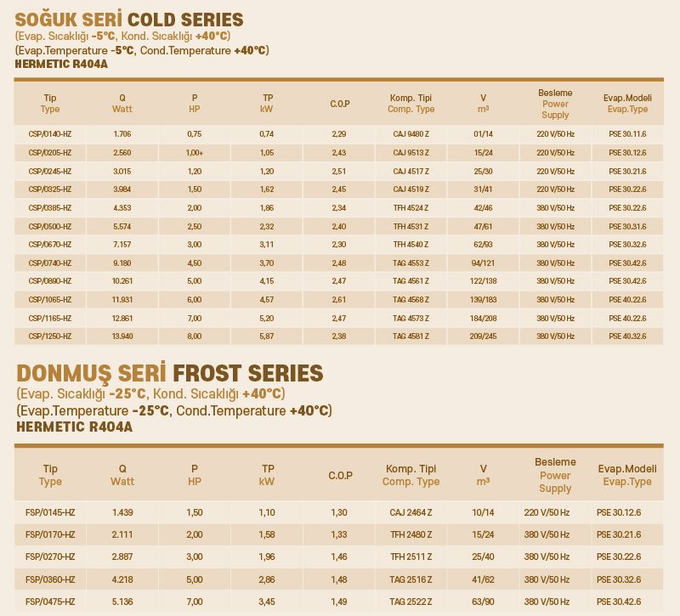
Task: Click the COLD SERIES heading
Action: [x=185, y=20]
